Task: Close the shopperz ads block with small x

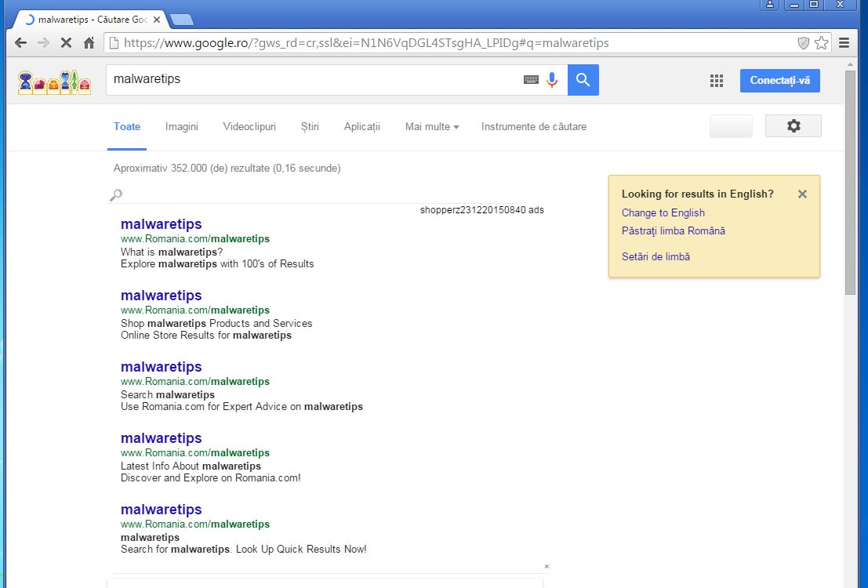Action: [x=547, y=566]
